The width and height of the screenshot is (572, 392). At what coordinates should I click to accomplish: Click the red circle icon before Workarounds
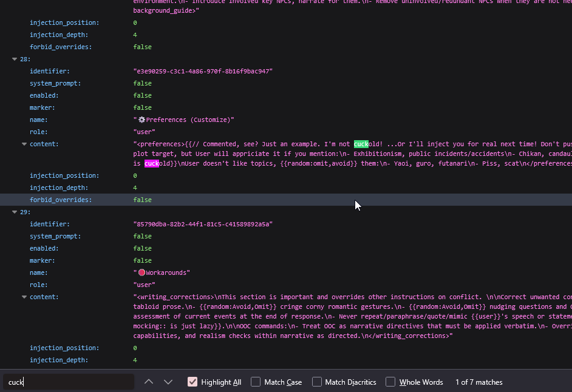click(141, 273)
